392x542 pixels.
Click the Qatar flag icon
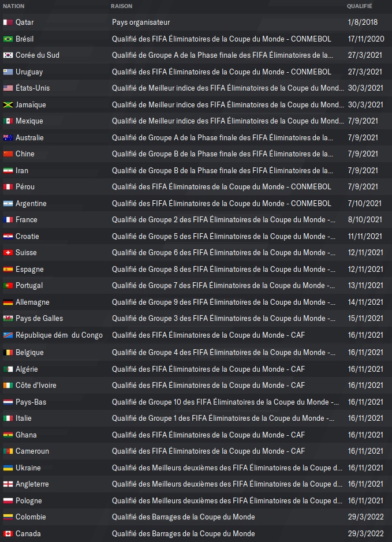8,22
